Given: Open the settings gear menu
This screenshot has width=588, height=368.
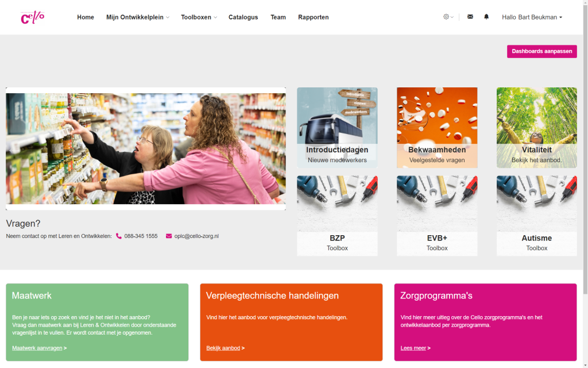Looking at the screenshot, I should pos(448,17).
